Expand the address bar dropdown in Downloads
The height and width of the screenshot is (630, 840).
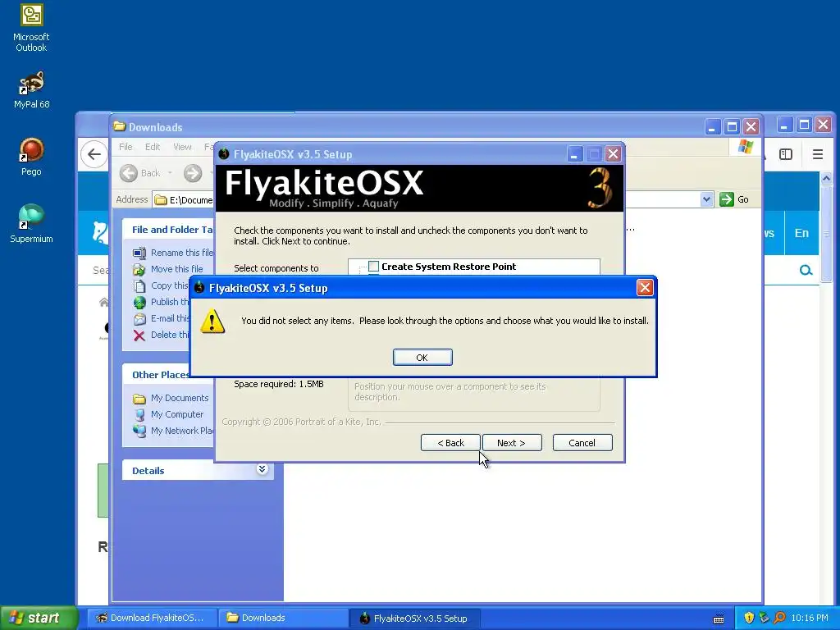pyautogui.click(x=706, y=200)
